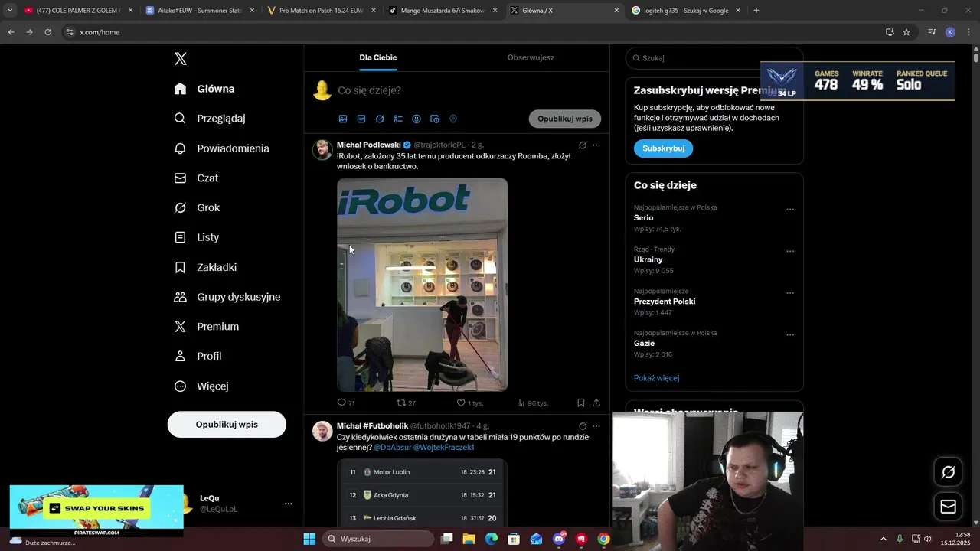The height and width of the screenshot is (551, 980).
Task: Open Grok from the sidebar
Action: tap(197, 207)
